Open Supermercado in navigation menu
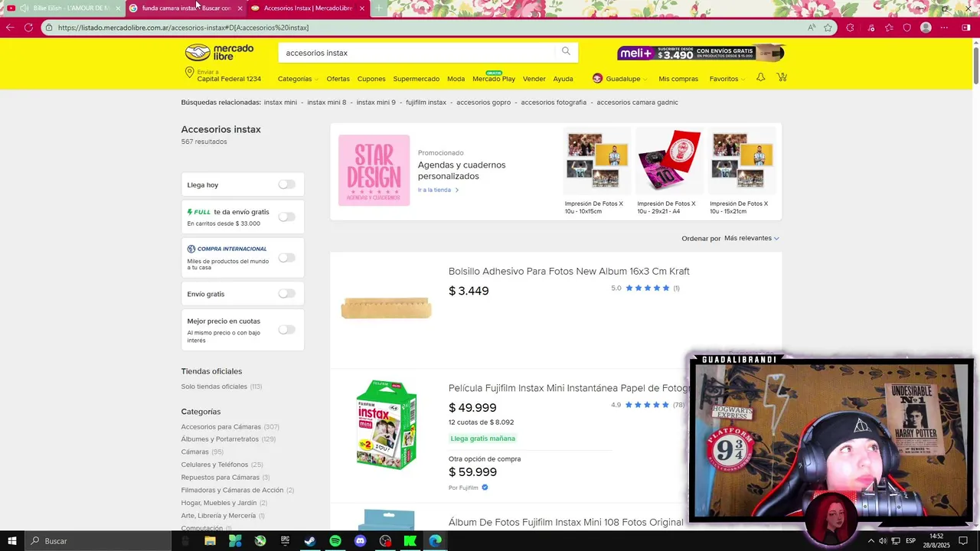The image size is (980, 551). [x=416, y=79]
